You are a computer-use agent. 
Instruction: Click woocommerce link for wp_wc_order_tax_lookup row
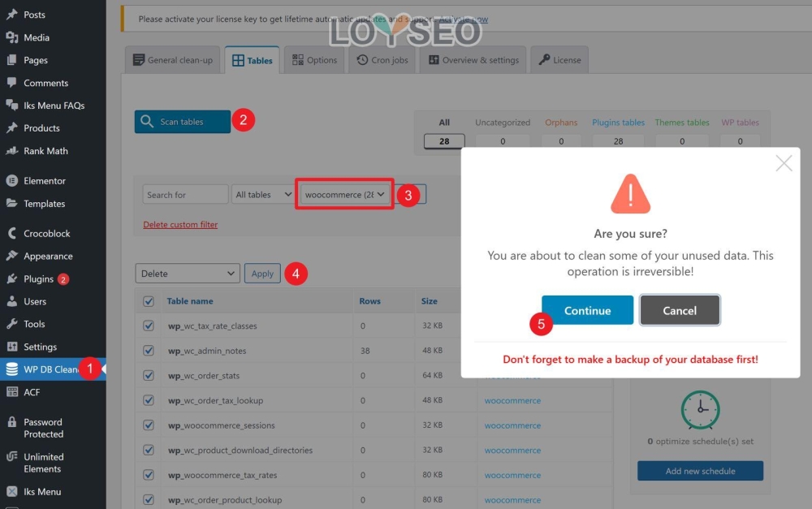pyautogui.click(x=512, y=400)
